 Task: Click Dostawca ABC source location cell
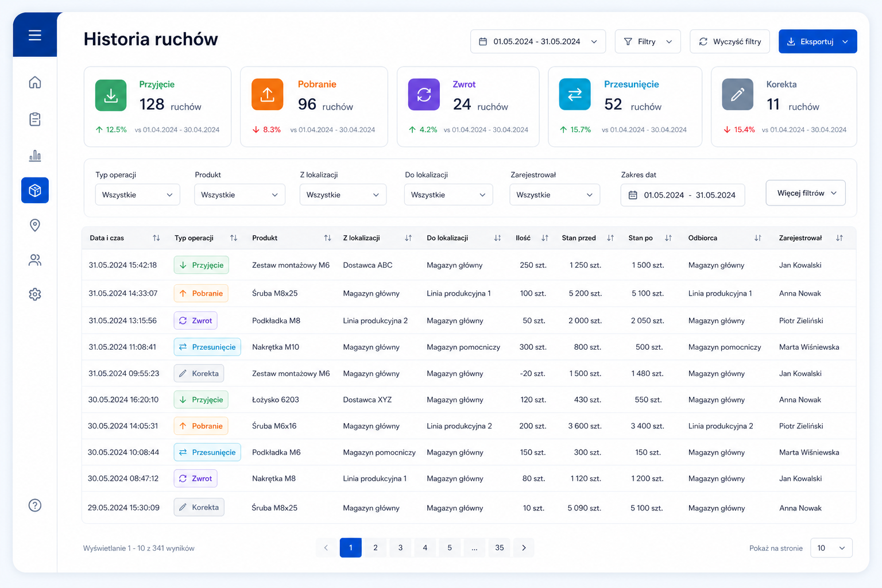tap(368, 265)
